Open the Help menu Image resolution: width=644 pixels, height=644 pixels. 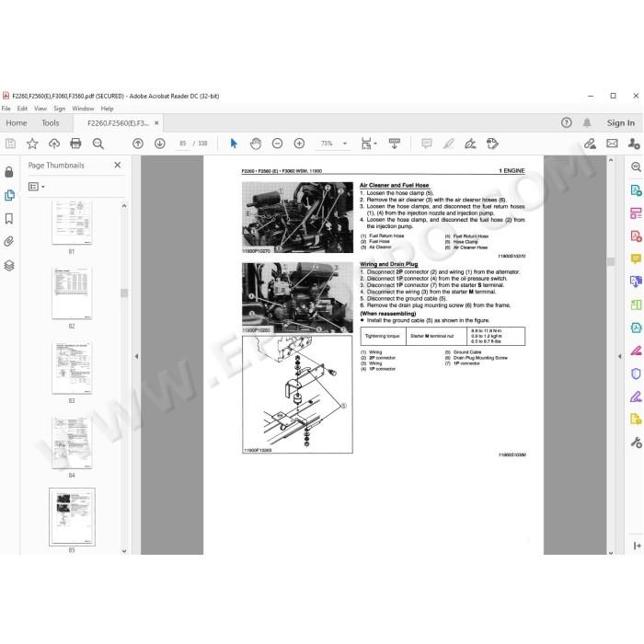[x=108, y=109]
